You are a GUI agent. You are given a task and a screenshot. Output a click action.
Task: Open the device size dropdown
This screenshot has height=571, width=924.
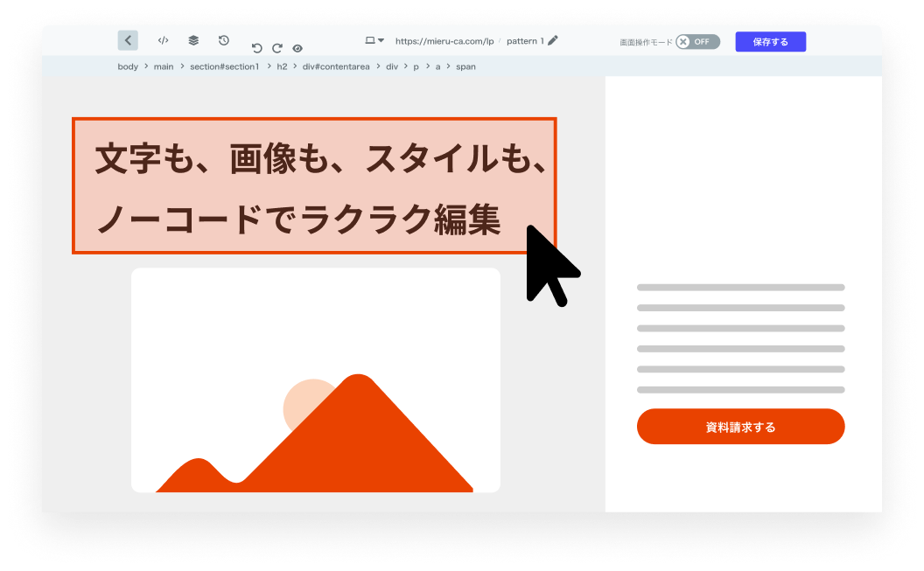[374, 41]
